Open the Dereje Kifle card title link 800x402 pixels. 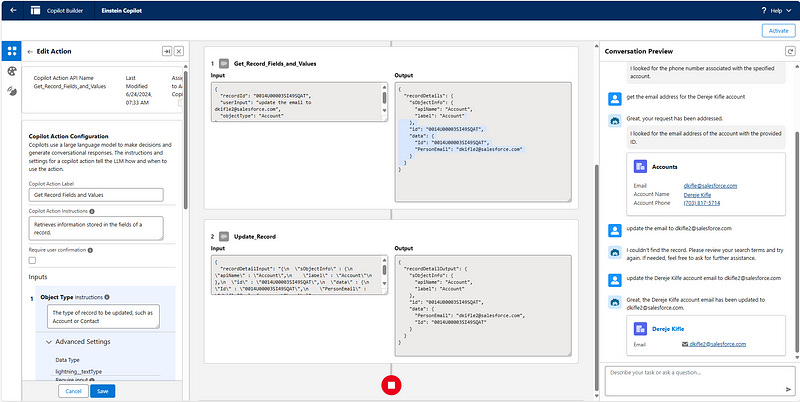668,329
